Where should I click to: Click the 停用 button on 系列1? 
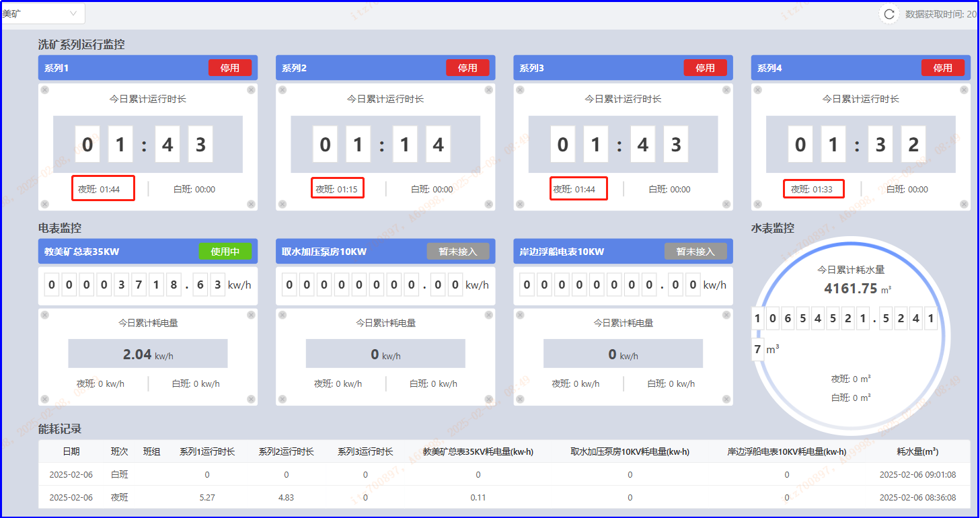pos(230,67)
